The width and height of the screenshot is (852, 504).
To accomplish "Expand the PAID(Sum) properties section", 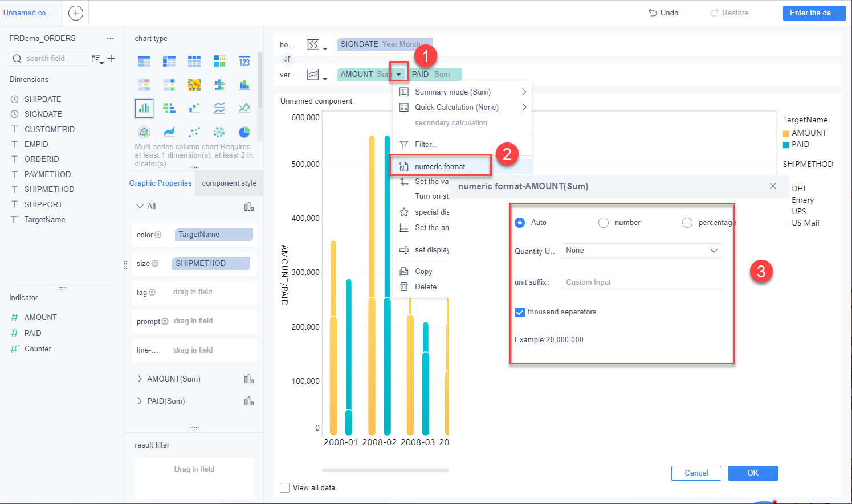I will pos(140,401).
